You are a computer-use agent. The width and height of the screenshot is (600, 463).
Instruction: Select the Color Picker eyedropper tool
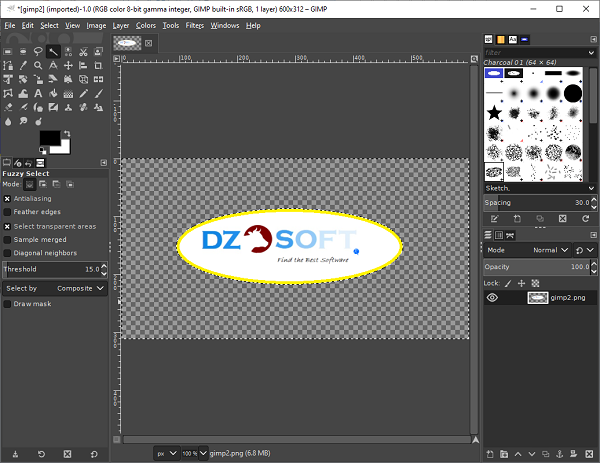coord(23,65)
